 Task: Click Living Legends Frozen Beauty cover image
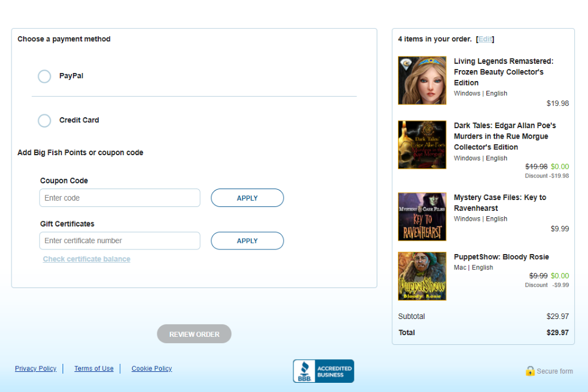click(x=422, y=80)
